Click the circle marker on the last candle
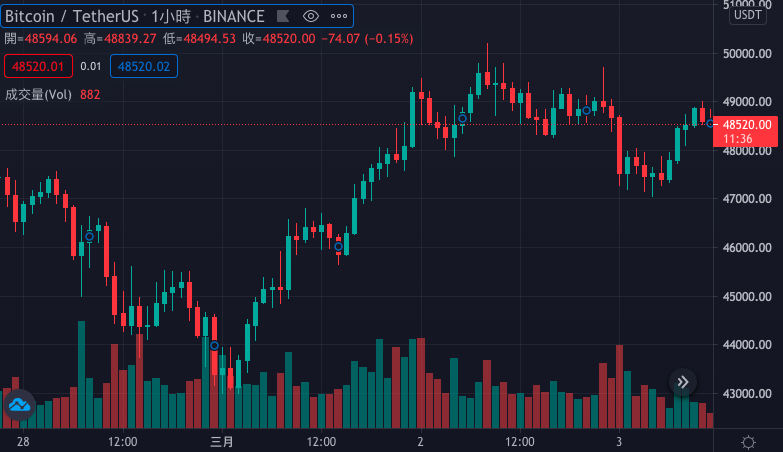 [x=711, y=123]
